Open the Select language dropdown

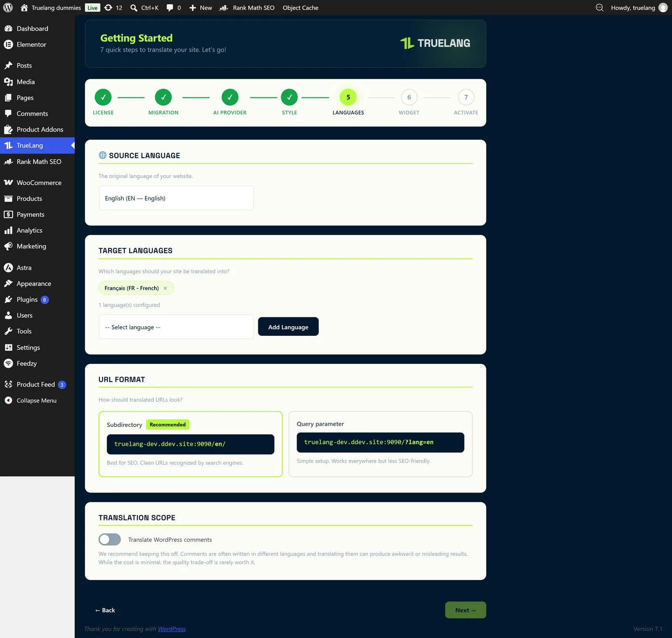coord(176,327)
